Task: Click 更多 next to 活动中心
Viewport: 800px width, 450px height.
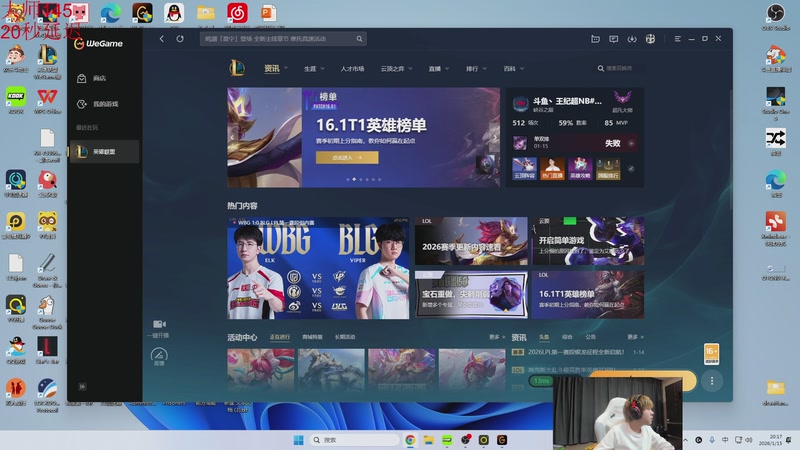Action: [496, 337]
